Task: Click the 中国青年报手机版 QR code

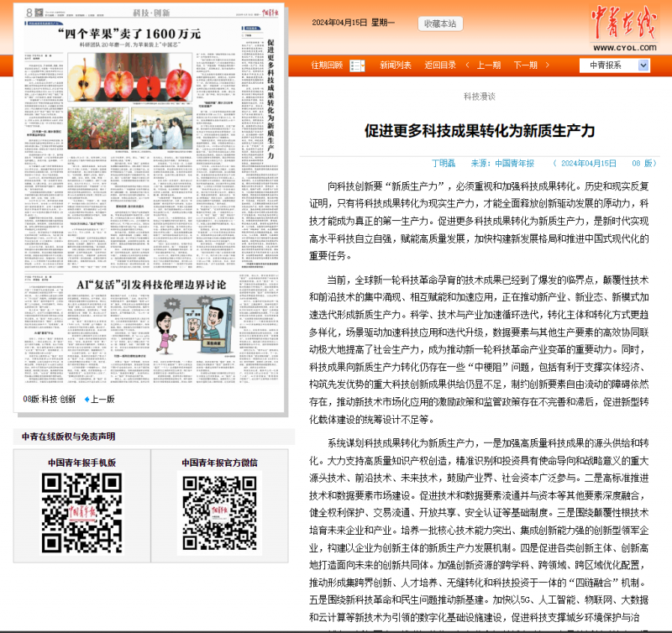Action: [81, 513]
